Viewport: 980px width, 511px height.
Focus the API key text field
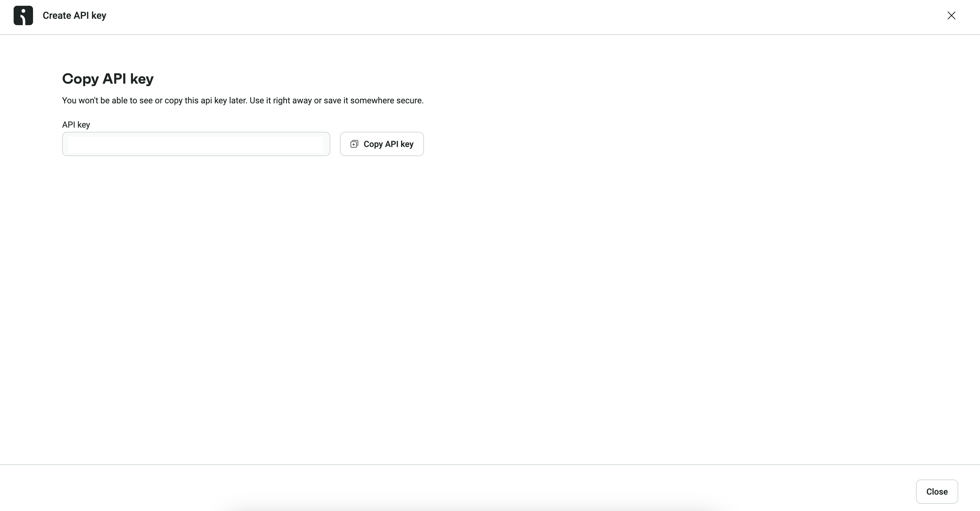196,144
